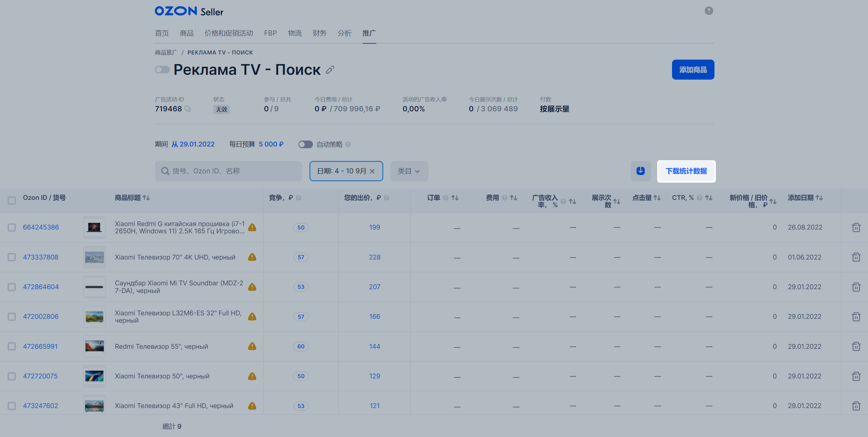Change period 从 29.01.2022
This screenshot has width=868, height=437.
click(193, 144)
